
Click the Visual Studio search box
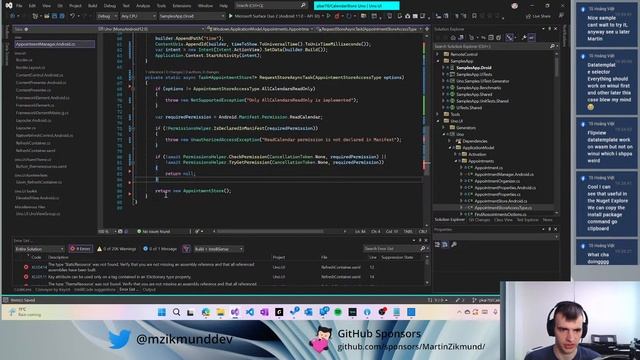tap(271, 5)
